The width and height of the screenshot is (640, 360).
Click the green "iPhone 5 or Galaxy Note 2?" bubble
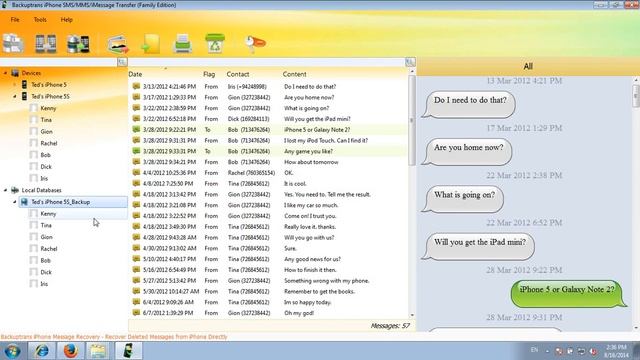568,293
